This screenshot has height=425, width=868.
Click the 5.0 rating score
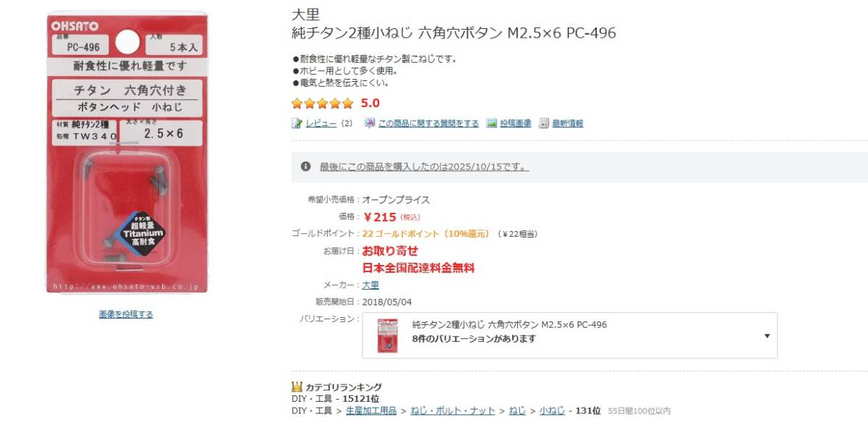click(371, 104)
